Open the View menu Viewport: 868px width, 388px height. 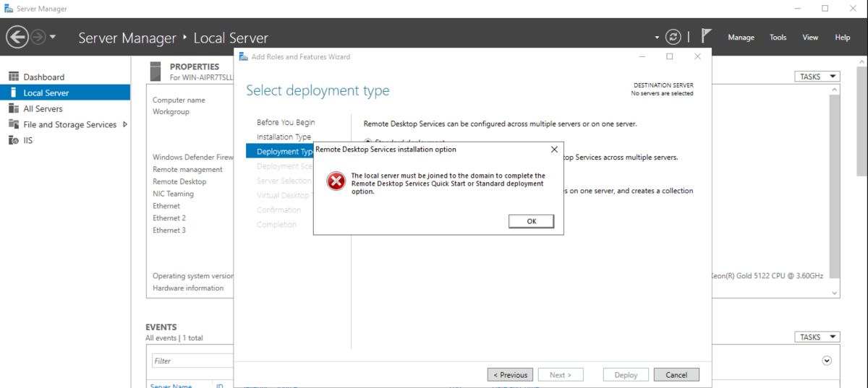810,38
